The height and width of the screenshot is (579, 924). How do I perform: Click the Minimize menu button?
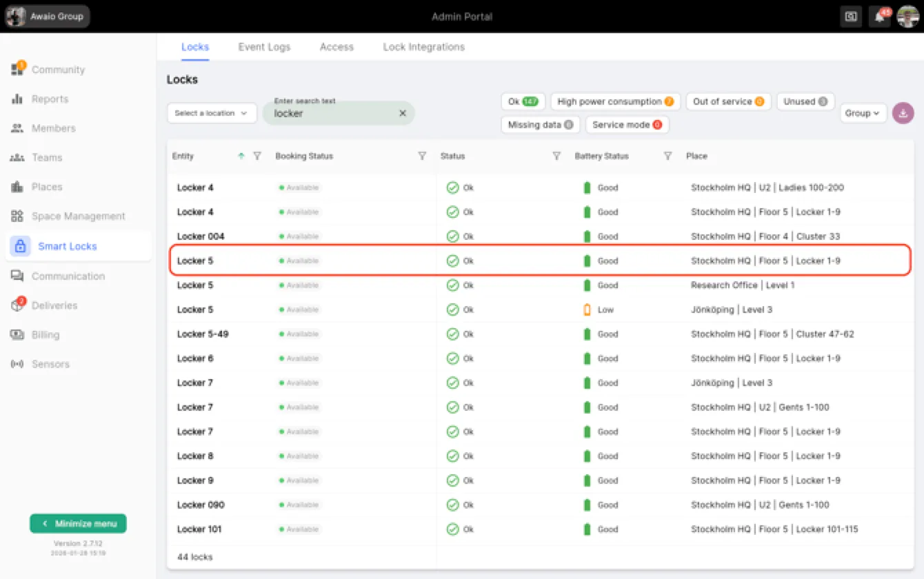pos(78,524)
